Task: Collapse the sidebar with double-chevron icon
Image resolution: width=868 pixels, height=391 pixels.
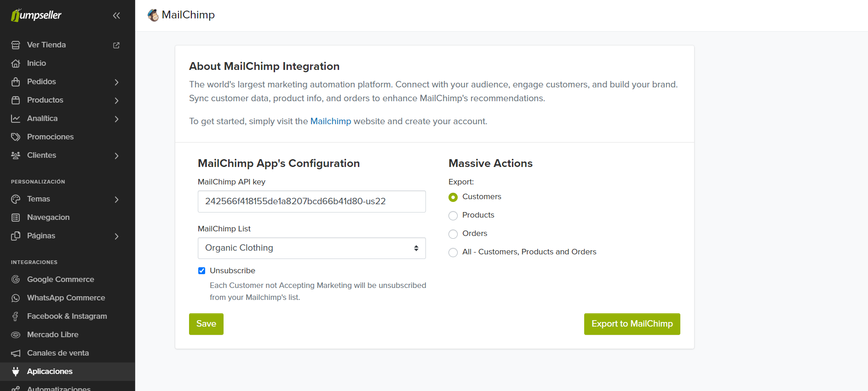Action: coord(116,16)
